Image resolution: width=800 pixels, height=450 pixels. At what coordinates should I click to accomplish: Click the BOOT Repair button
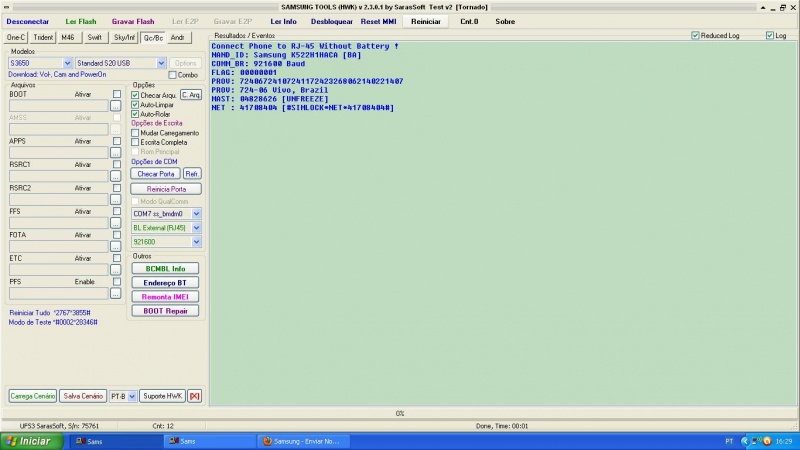(165, 311)
